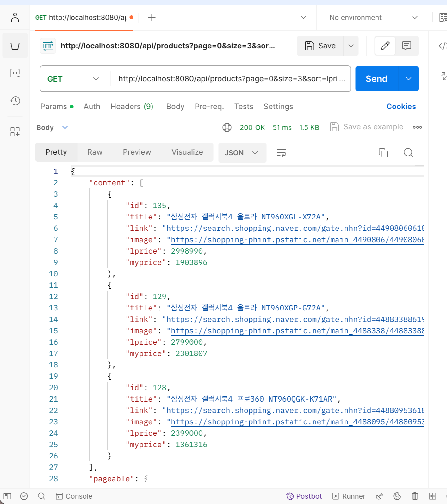Open find and replace in status bar
The height and width of the screenshot is (504, 447).
[41, 496]
